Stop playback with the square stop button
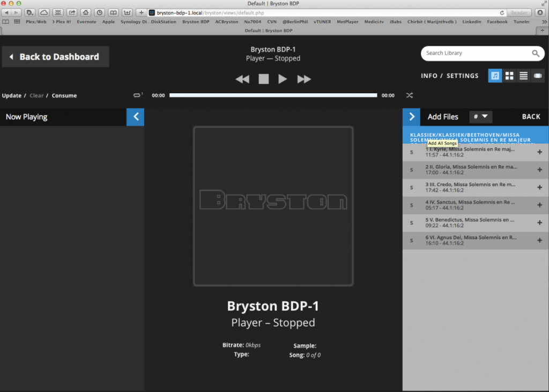Screen dimensions: 549x392 (264, 79)
